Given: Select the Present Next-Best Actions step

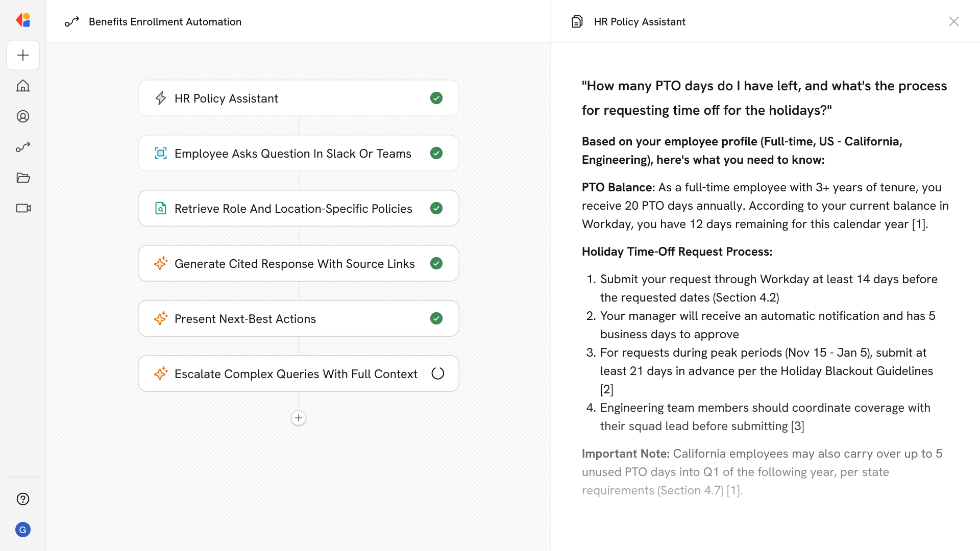Looking at the screenshot, I should 298,318.
